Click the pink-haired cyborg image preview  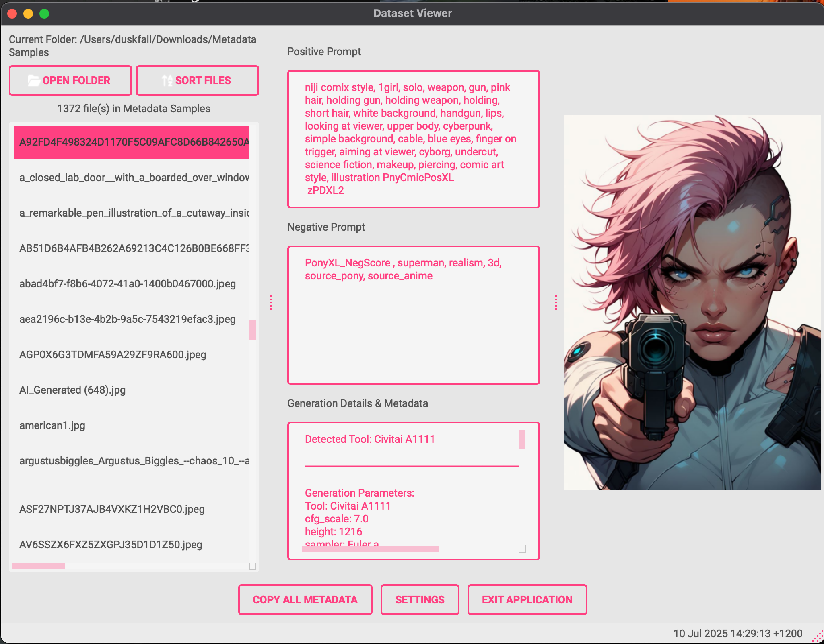pyautogui.click(x=692, y=303)
